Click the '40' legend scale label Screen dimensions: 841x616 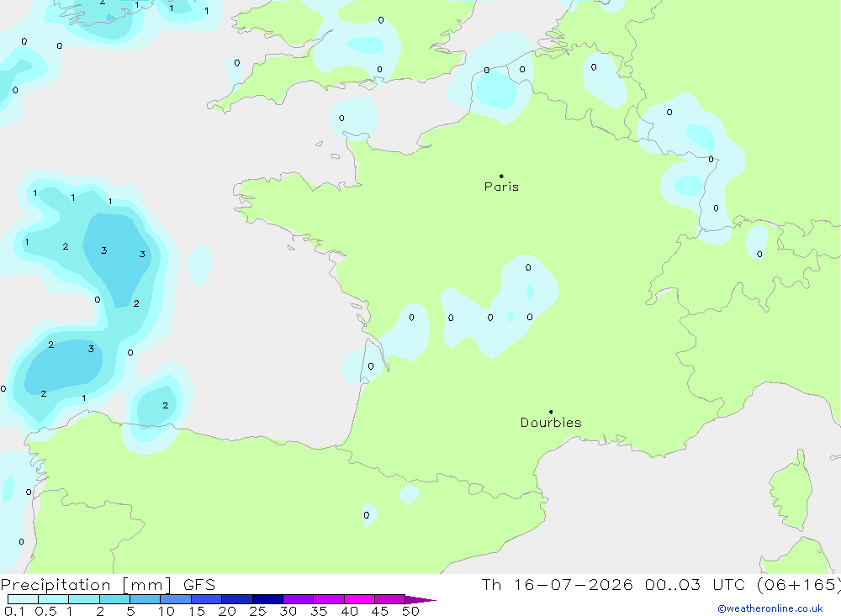tap(350, 611)
